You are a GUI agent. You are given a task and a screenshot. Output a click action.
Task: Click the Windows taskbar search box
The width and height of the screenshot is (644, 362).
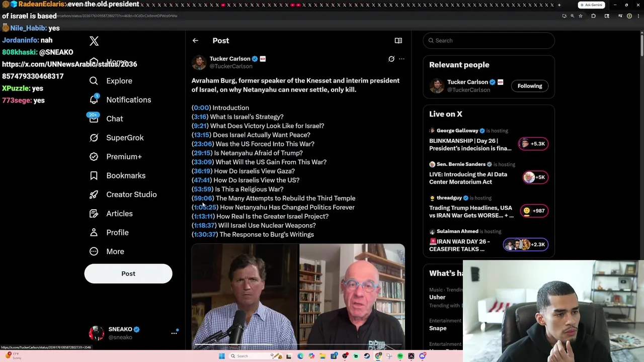point(256,356)
